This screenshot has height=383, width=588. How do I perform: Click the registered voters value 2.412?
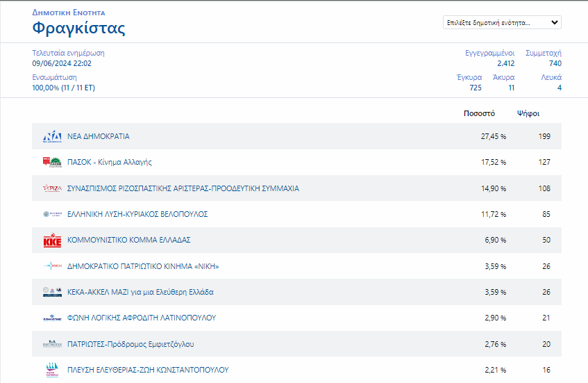pos(506,63)
